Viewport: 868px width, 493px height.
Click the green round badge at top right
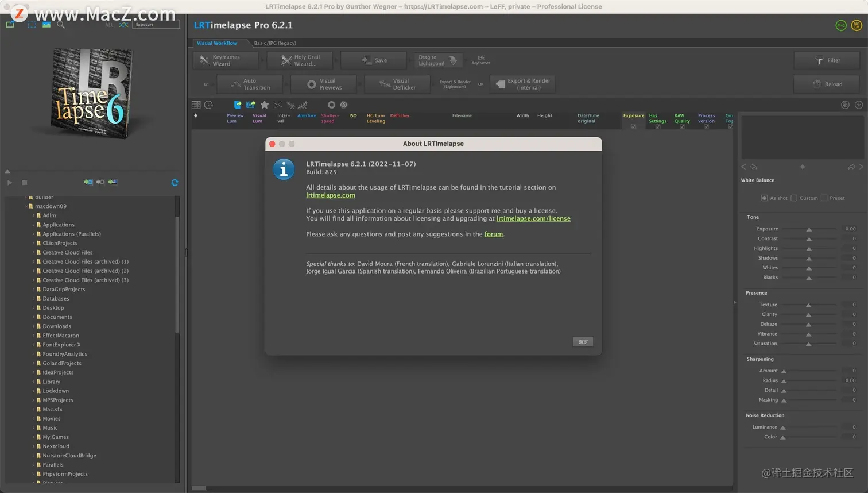pos(841,25)
